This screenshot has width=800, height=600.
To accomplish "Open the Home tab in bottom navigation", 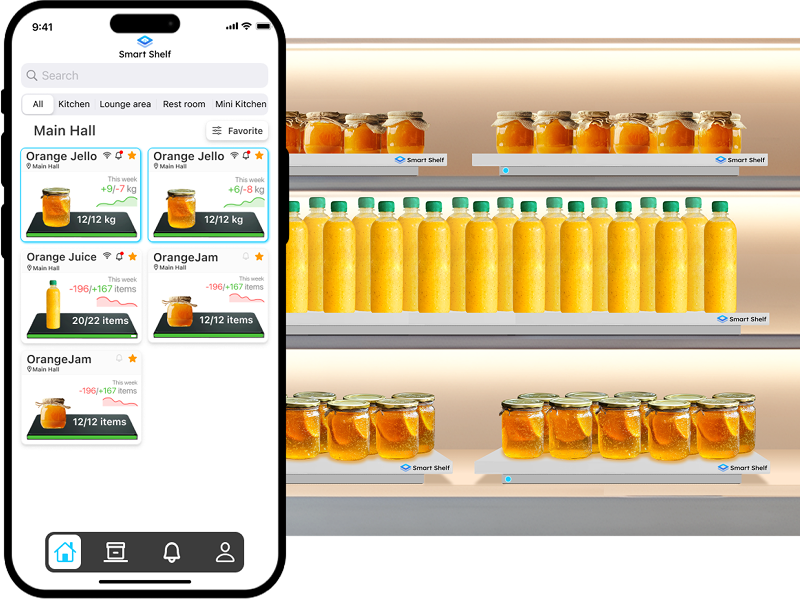I will pyautogui.click(x=65, y=552).
